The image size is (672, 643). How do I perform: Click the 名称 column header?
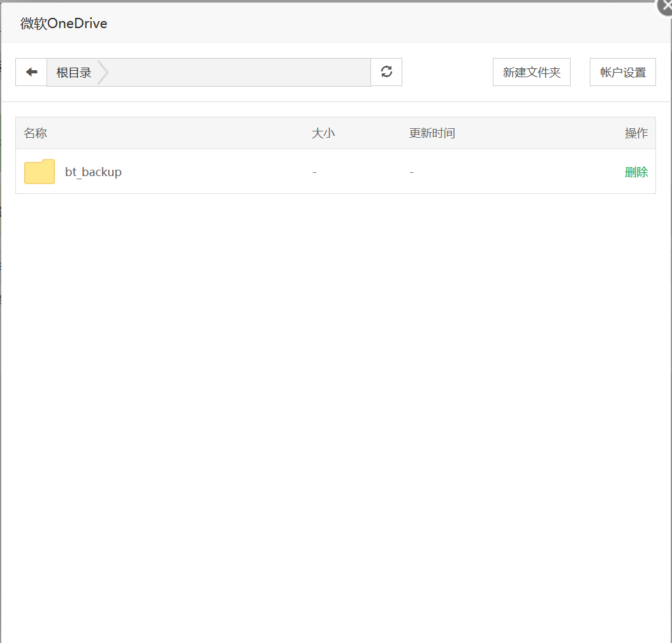(x=35, y=133)
